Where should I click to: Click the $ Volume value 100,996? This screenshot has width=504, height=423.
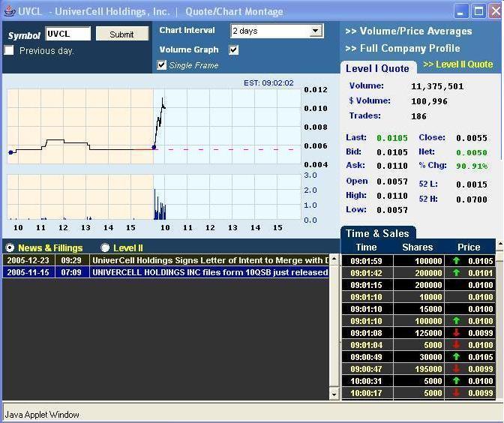click(430, 101)
